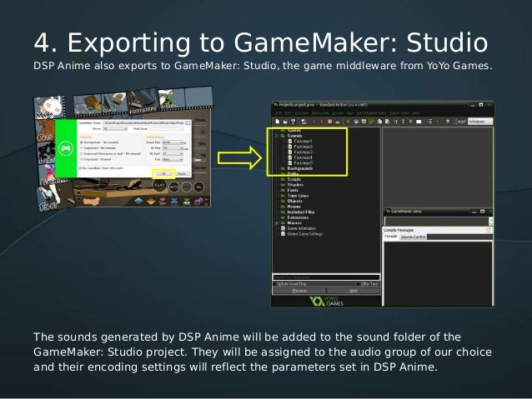The width and height of the screenshot is (532, 399).
Task: Click the Create room white rectangle icon
Action: point(419,122)
